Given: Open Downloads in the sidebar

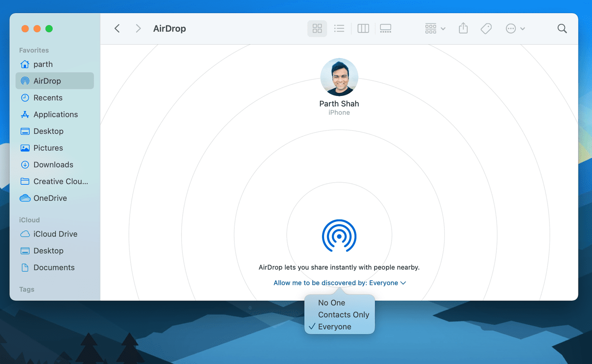Looking at the screenshot, I should (x=55, y=164).
